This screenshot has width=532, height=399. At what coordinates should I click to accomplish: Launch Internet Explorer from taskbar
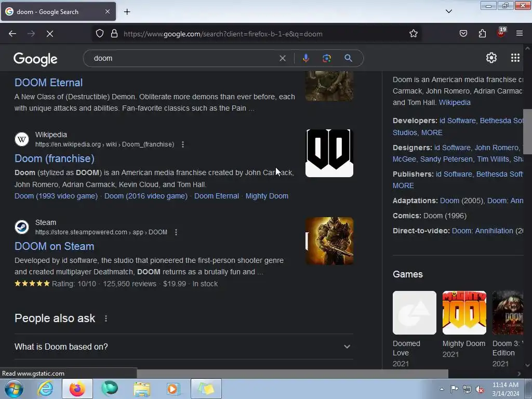click(x=45, y=389)
